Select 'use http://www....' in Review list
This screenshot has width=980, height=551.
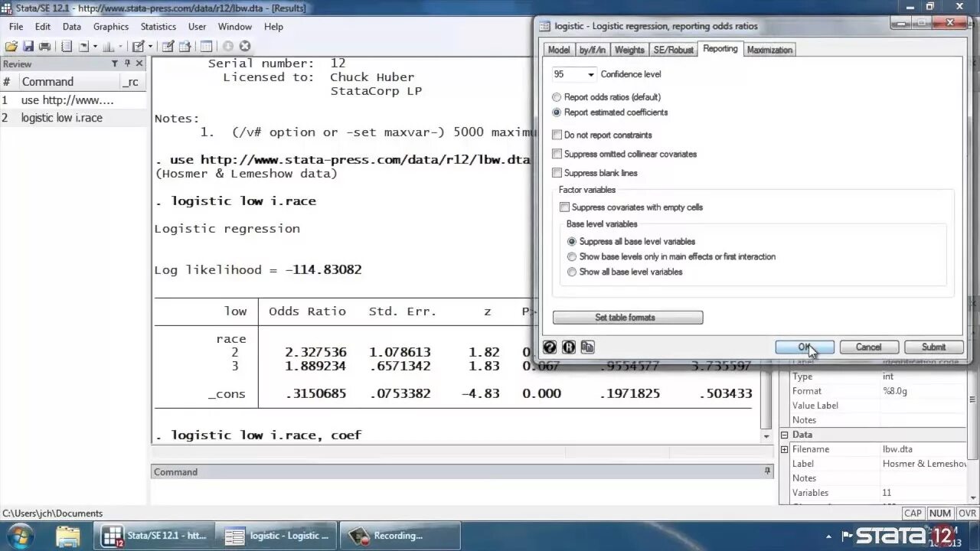tap(73, 100)
